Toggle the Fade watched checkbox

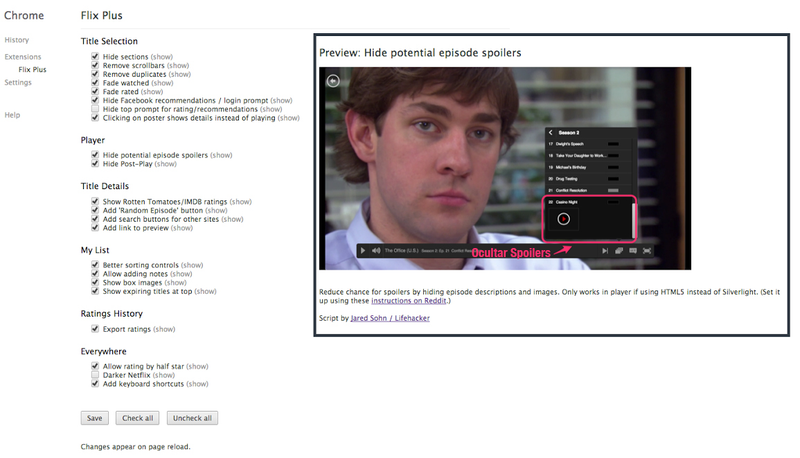click(95, 82)
